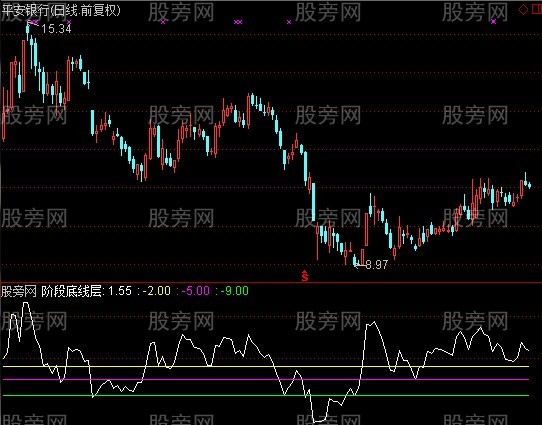Select the purple horizontal indicator line
Screen dimensions: 542x425
[266, 379]
